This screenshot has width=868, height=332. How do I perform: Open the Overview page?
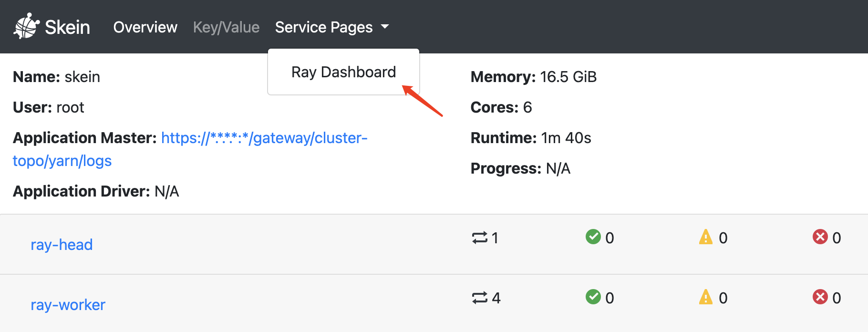[145, 27]
